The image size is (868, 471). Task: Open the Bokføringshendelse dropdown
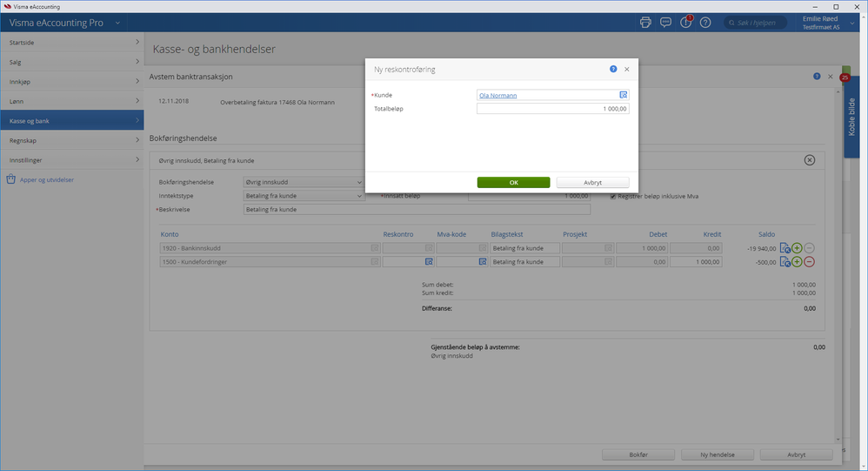pyautogui.click(x=304, y=182)
